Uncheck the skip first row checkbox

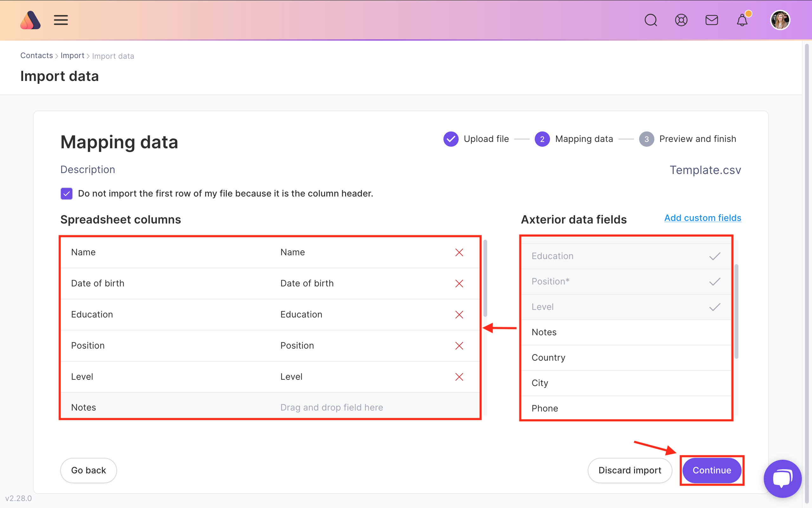coord(66,194)
